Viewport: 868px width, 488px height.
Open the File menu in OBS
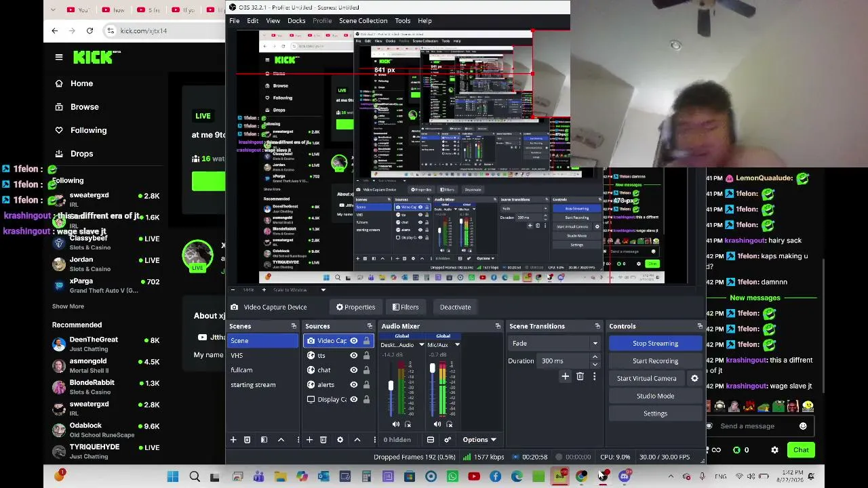234,21
